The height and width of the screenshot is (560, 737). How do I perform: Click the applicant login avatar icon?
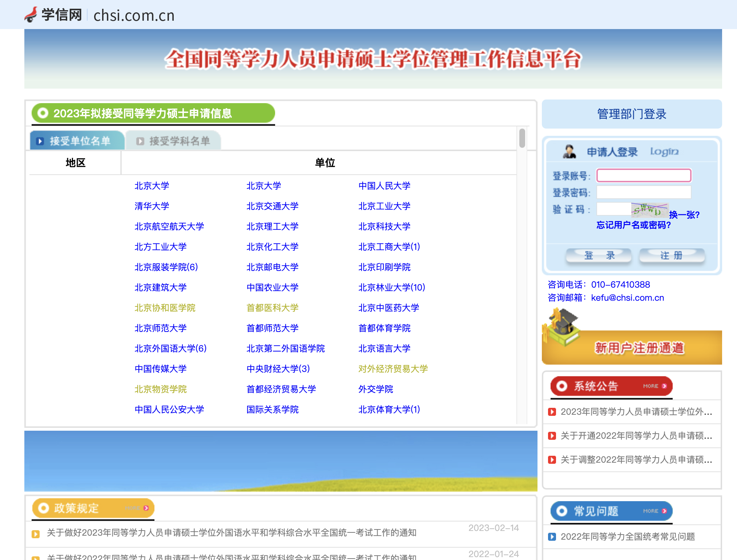pyautogui.click(x=569, y=151)
